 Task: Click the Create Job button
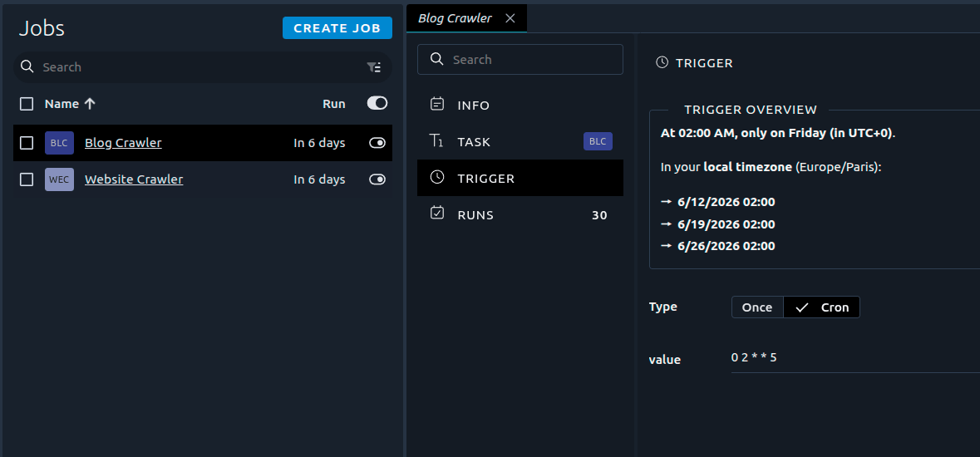pyautogui.click(x=337, y=28)
